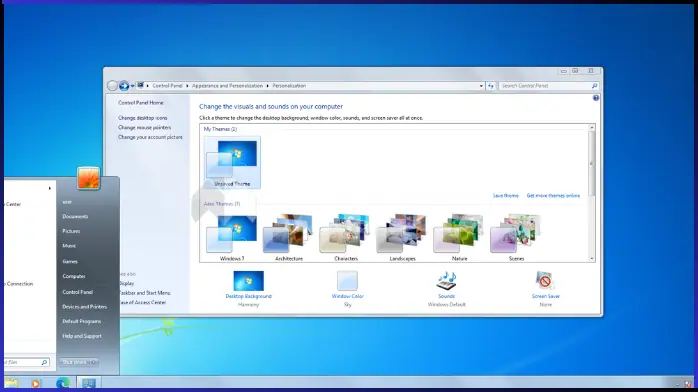Click the Control Panel breadcrumb
698x392 pixels.
click(167, 86)
